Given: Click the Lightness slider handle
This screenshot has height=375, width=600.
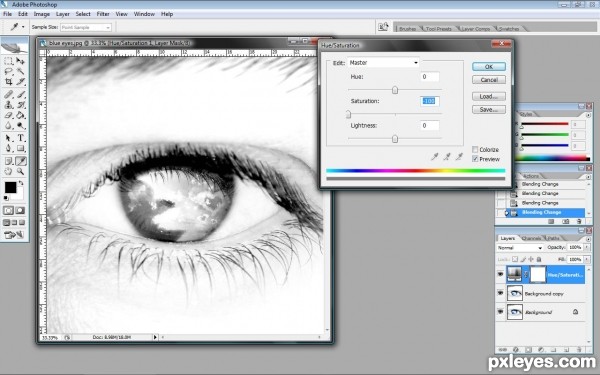Looking at the screenshot, I should [x=395, y=139].
